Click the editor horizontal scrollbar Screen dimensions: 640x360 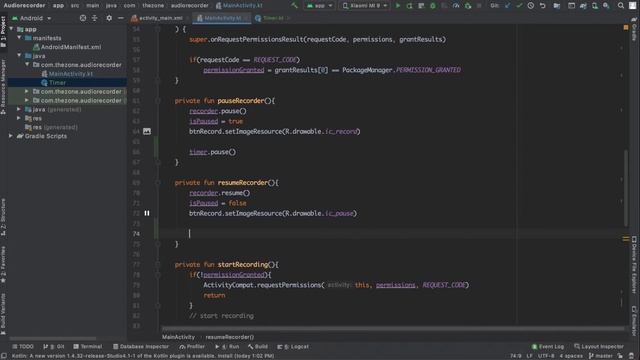(392, 328)
